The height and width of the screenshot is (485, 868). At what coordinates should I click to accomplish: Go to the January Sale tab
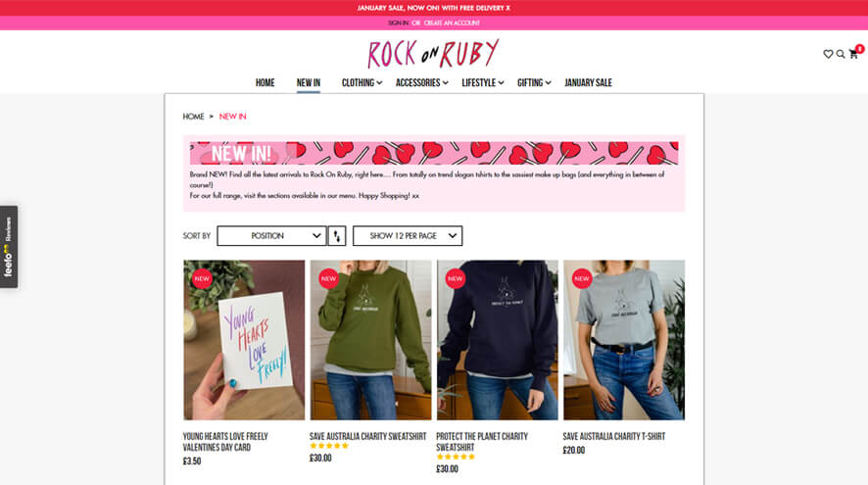(x=588, y=82)
